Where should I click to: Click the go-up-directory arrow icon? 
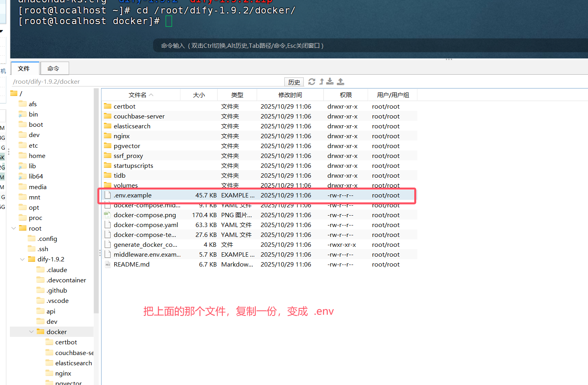coord(321,82)
